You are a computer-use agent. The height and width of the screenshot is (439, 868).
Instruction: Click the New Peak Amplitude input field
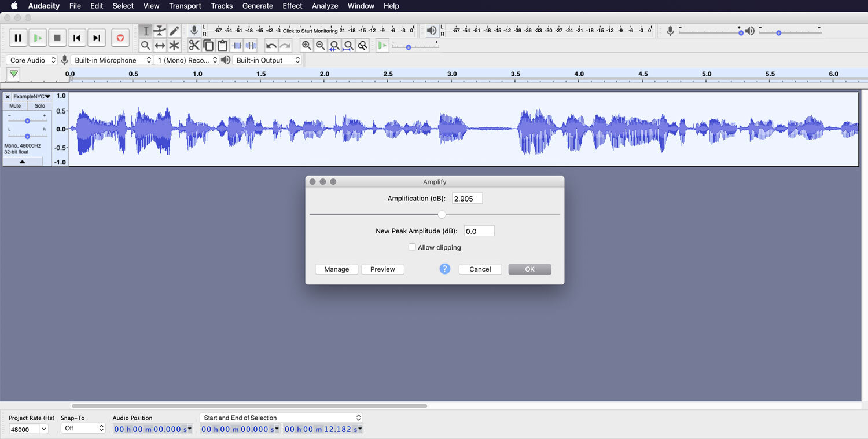tap(479, 231)
